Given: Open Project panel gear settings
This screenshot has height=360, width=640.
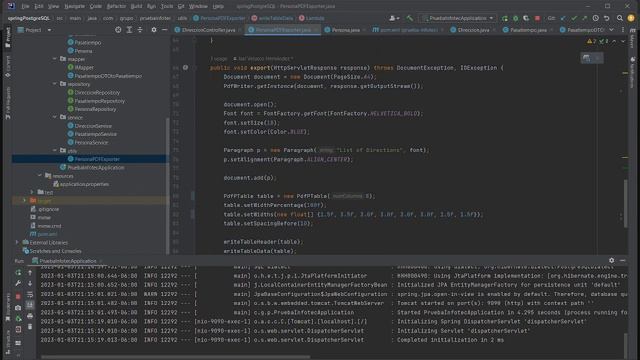Looking at the screenshot, I should tap(153, 30).
